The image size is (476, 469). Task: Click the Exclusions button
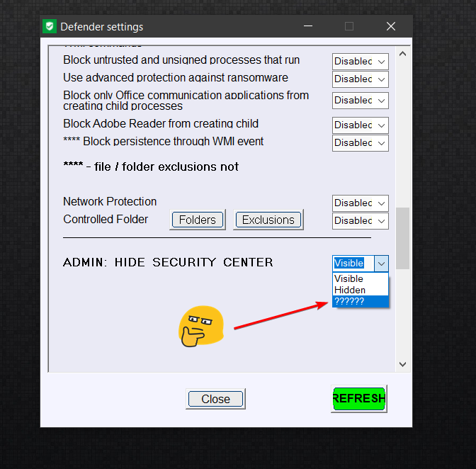point(268,220)
